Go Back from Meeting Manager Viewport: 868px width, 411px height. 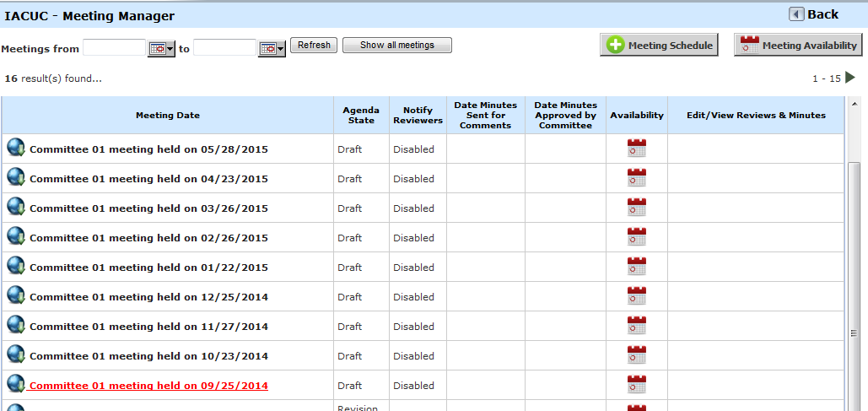pyautogui.click(x=814, y=14)
